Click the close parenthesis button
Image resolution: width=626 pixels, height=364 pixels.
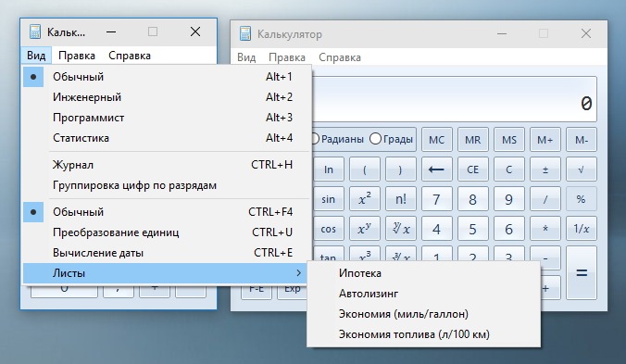tap(401, 169)
